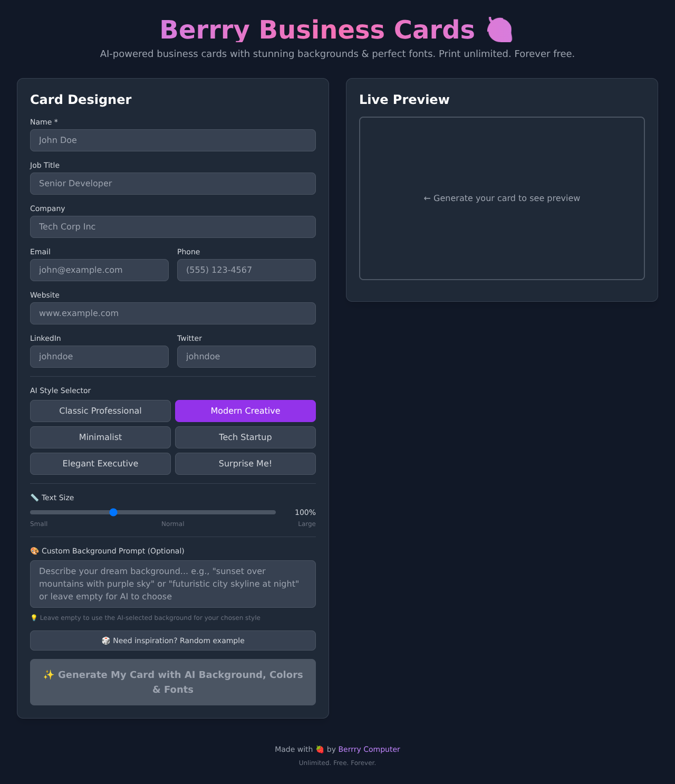This screenshot has width=675, height=784.
Task: Switch to the Minimalist style option
Action: 100,437
